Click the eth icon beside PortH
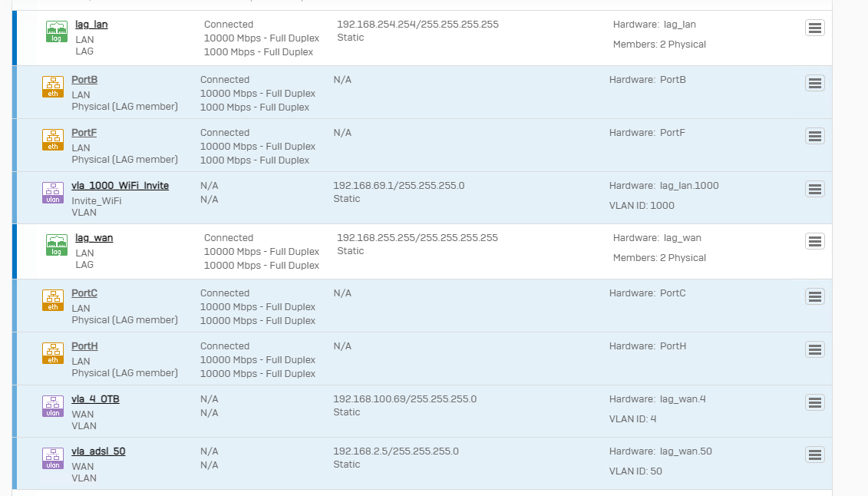Screen dimensions: 868x496 pyautogui.click(x=53, y=353)
